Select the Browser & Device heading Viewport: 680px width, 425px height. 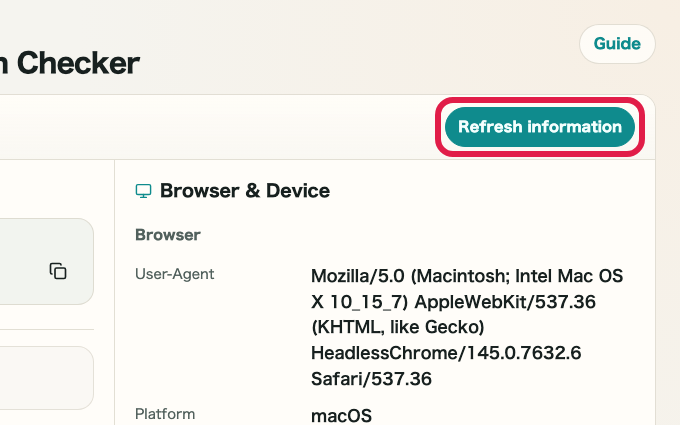click(x=245, y=191)
